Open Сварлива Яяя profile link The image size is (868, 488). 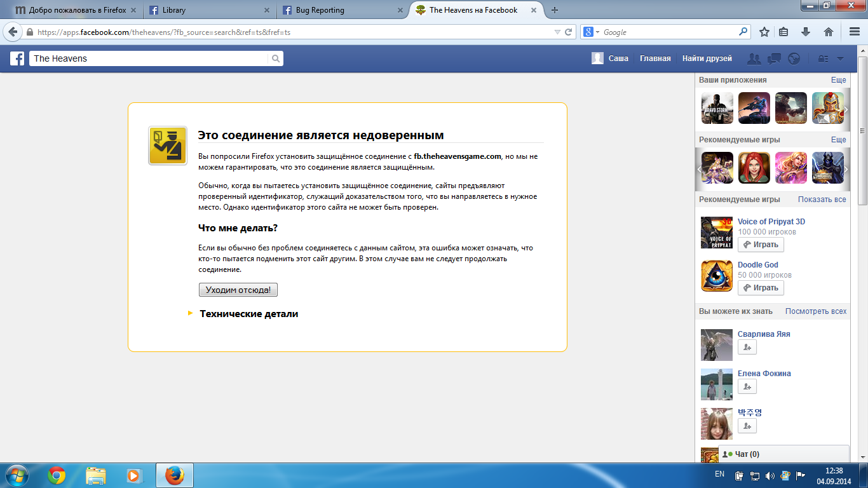tap(764, 334)
